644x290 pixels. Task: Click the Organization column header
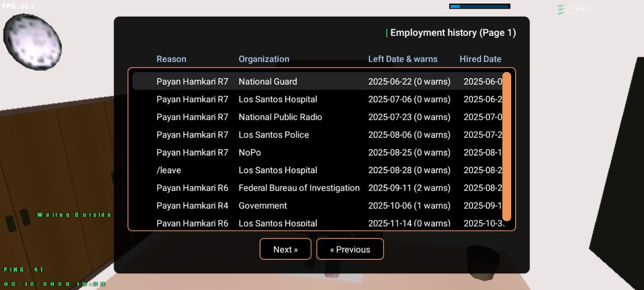(x=264, y=59)
